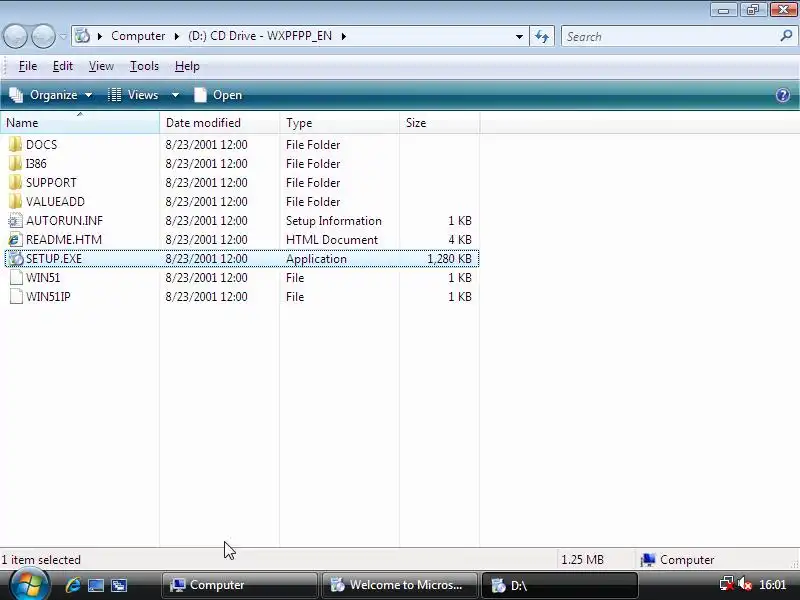Click the I386 folder name
Screen dimensions: 800x600
coord(36,164)
